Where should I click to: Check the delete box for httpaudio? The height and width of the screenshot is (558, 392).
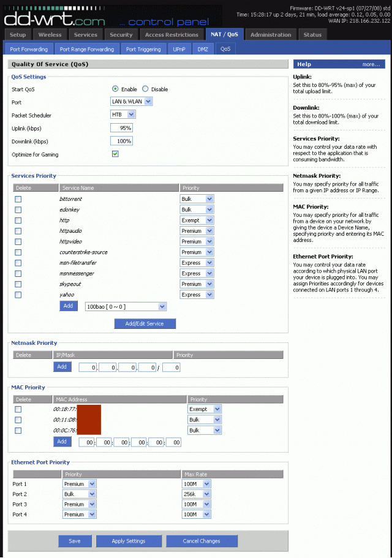(18, 232)
